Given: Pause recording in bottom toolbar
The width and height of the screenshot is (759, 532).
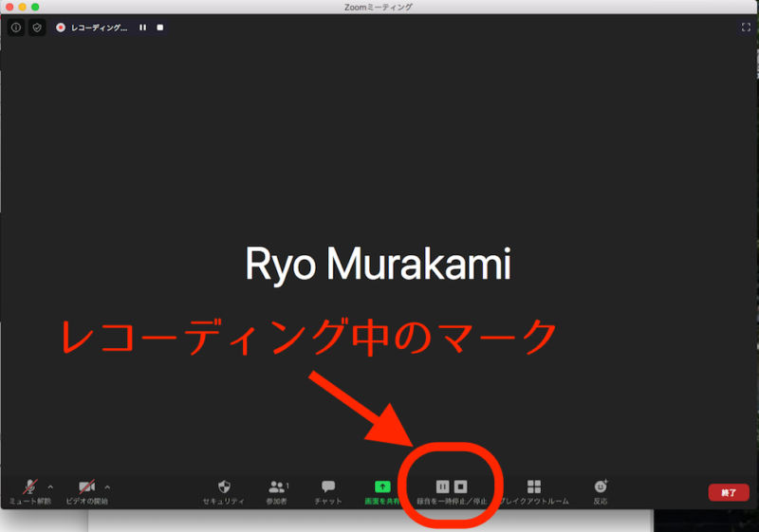Looking at the screenshot, I should [x=442, y=486].
